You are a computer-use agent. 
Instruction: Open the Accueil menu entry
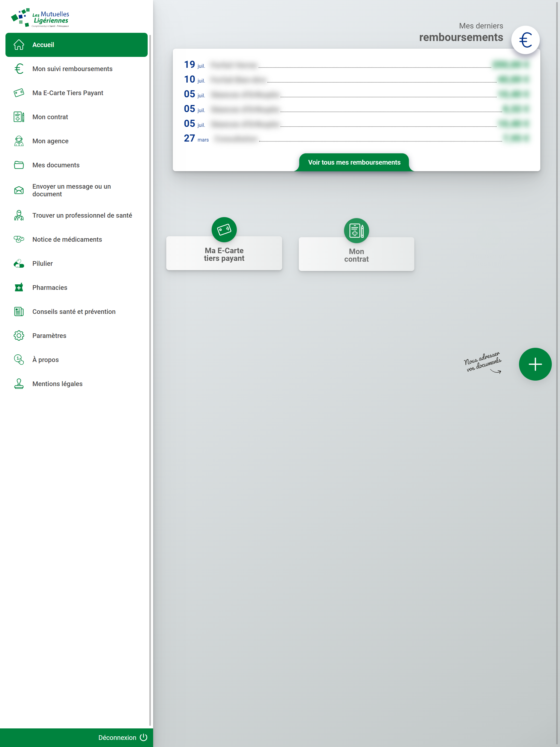pyautogui.click(x=76, y=45)
